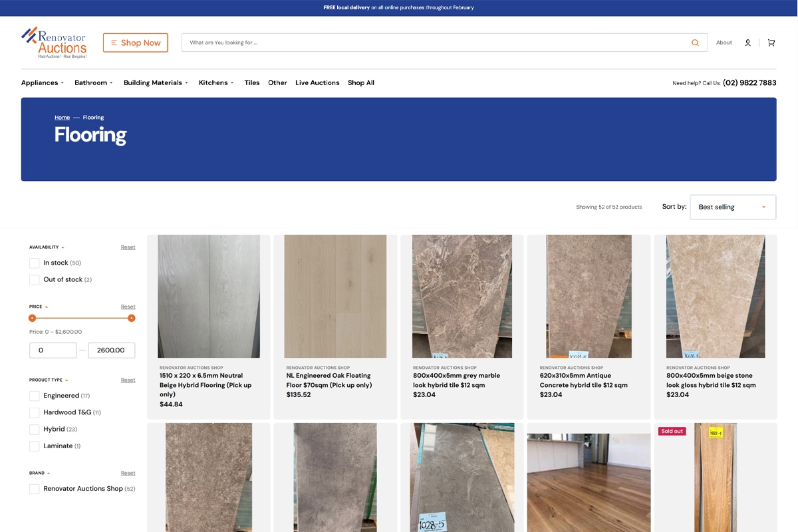Open the Building Materials dropdown menu

156,82
